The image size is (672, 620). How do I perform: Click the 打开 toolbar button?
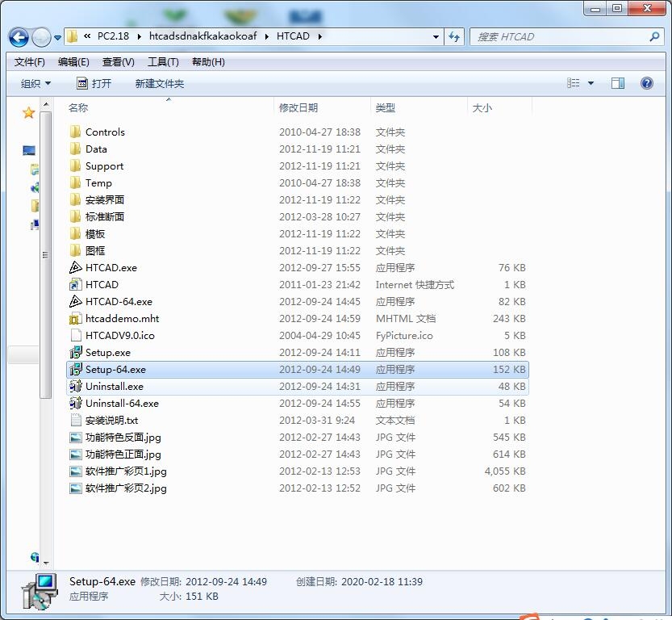pyautogui.click(x=94, y=84)
